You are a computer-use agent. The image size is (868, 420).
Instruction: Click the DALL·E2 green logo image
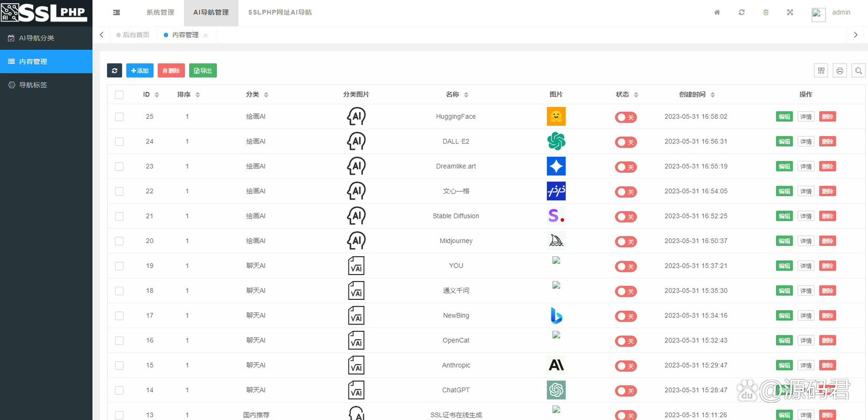coord(556,141)
